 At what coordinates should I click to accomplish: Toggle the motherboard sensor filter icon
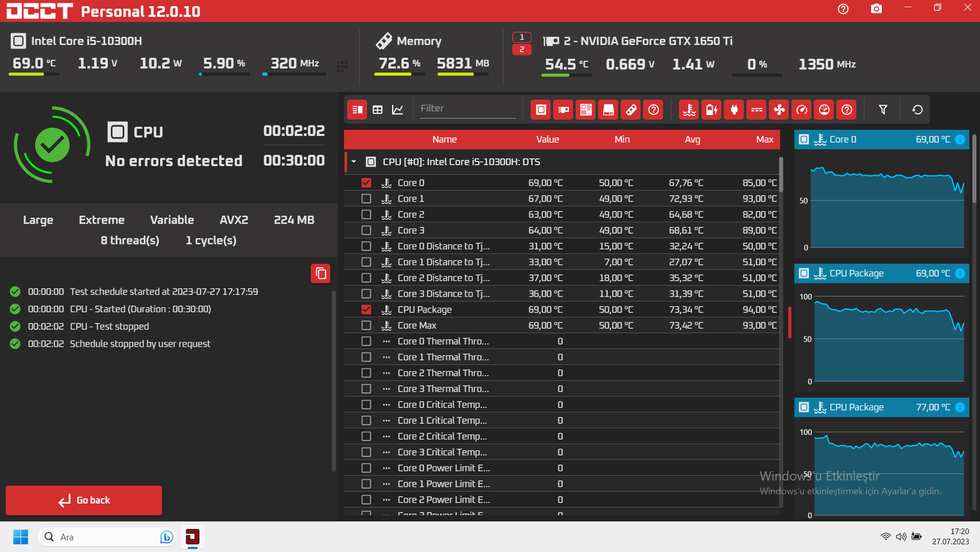pos(586,109)
